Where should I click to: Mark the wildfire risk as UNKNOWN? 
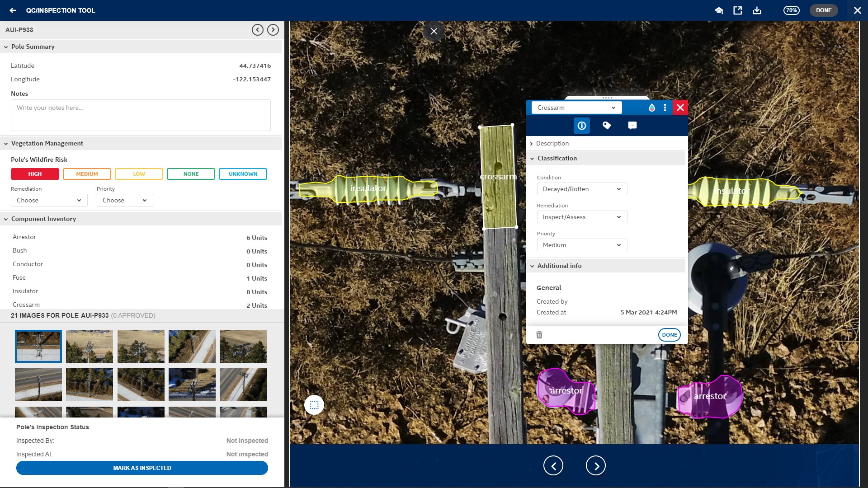coord(243,174)
